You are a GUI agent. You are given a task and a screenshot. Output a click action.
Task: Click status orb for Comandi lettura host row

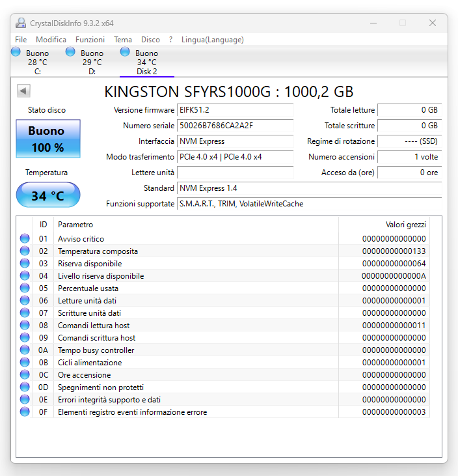[x=25, y=326]
